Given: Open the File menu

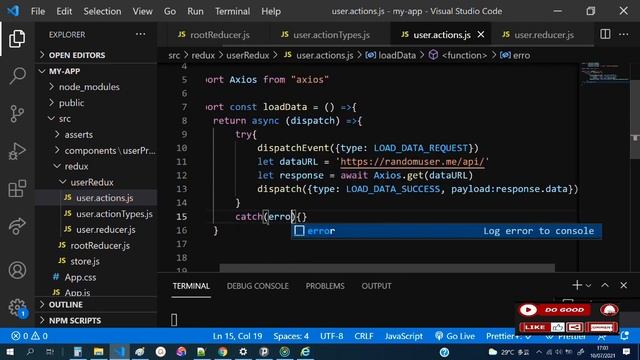Looking at the screenshot, I should (x=38, y=11).
